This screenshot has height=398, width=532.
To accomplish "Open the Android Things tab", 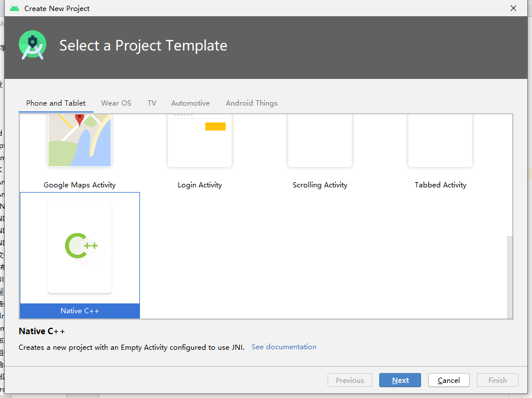I will pos(251,103).
